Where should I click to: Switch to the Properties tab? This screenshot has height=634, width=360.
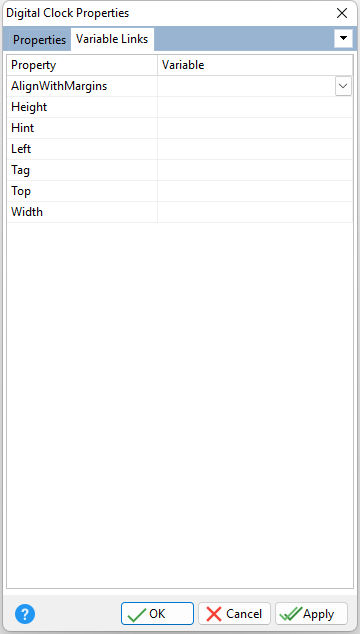pos(39,40)
